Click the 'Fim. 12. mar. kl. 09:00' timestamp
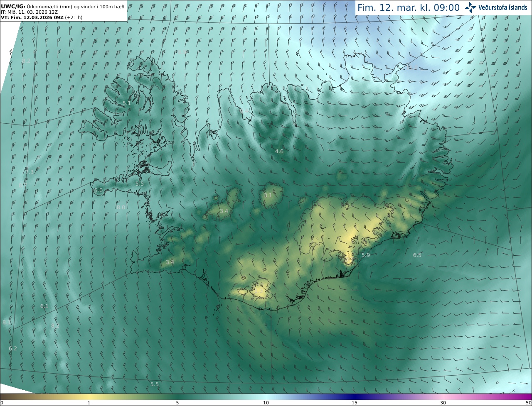The image size is (532, 406). click(x=409, y=7)
